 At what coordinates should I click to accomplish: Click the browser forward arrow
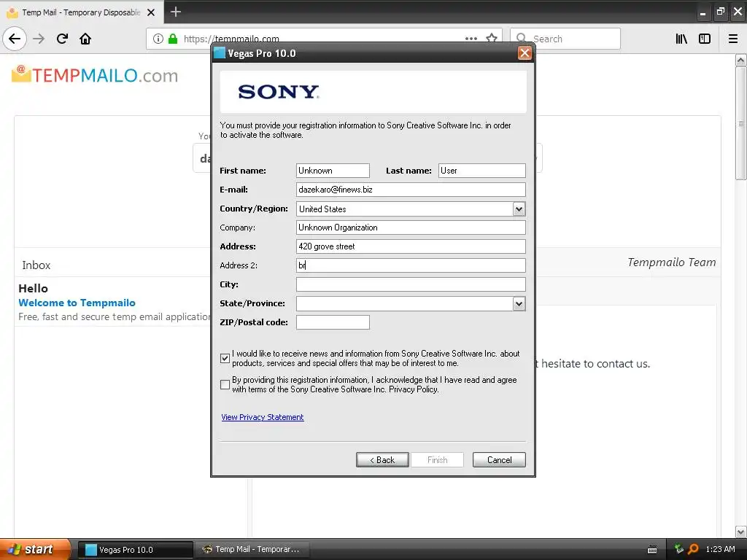[x=39, y=39]
